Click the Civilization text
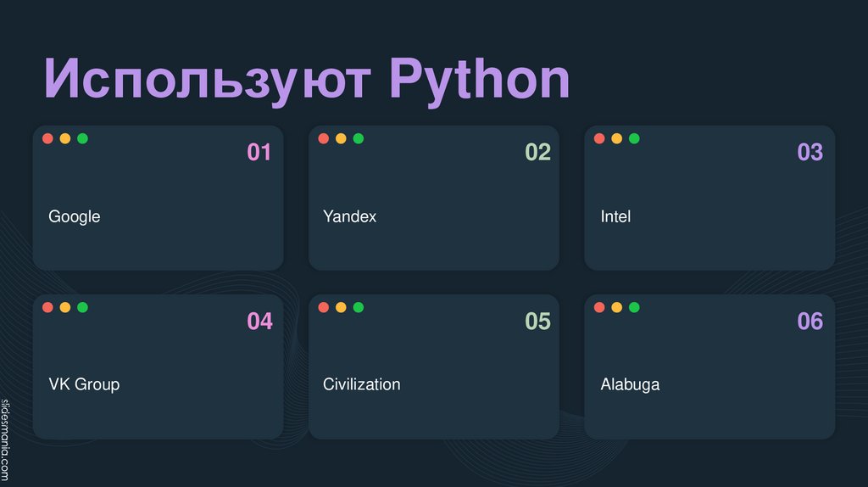The height and width of the screenshot is (487, 868). click(361, 384)
